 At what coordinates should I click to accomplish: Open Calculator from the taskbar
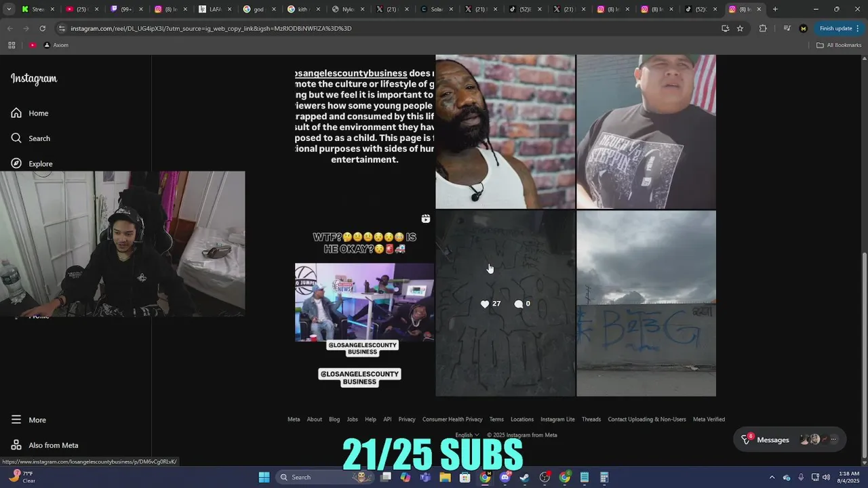(604, 477)
